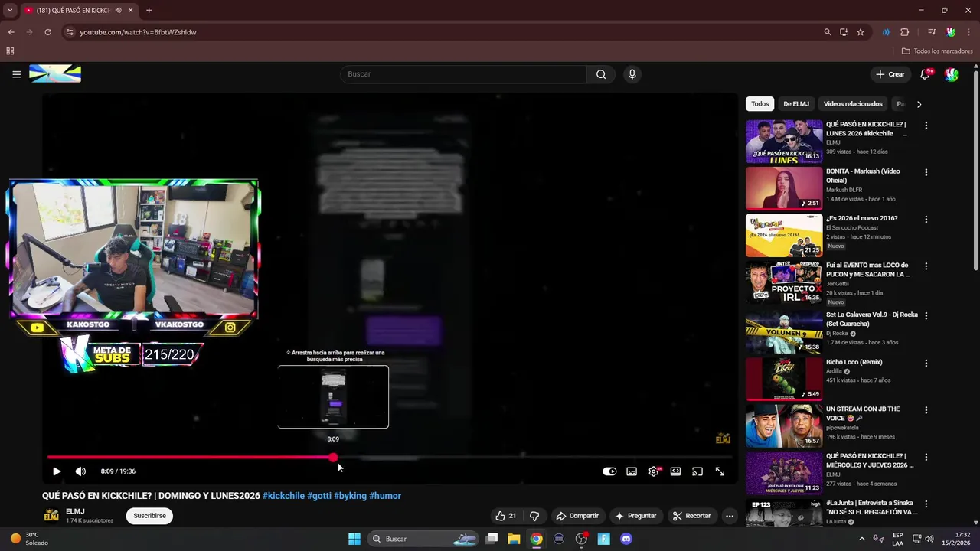Open options for ¿Es 2026 el nuevo 2016?
This screenshot has width=980, height=551.
[x=926, y=219]
